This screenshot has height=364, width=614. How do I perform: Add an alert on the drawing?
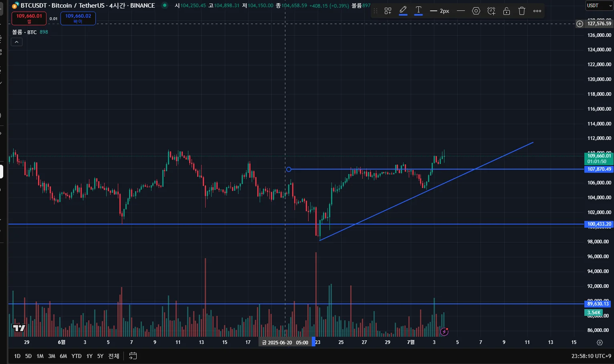pos(491,11)
